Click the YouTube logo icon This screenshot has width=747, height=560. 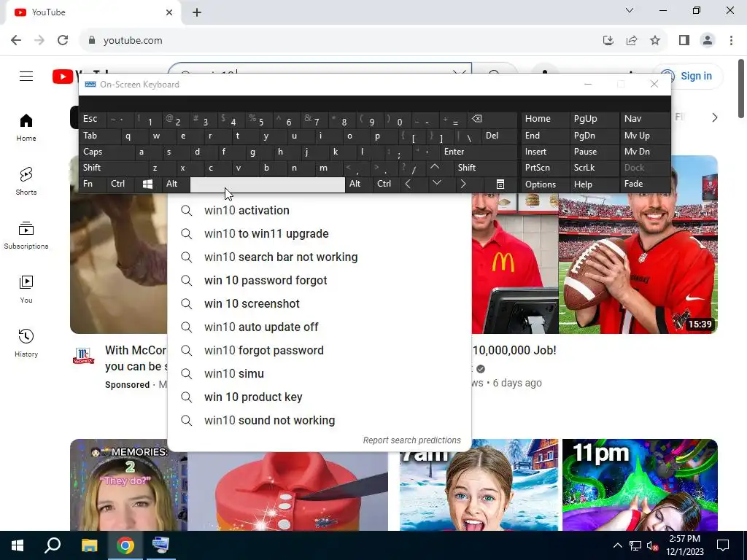tap(63, 76)
